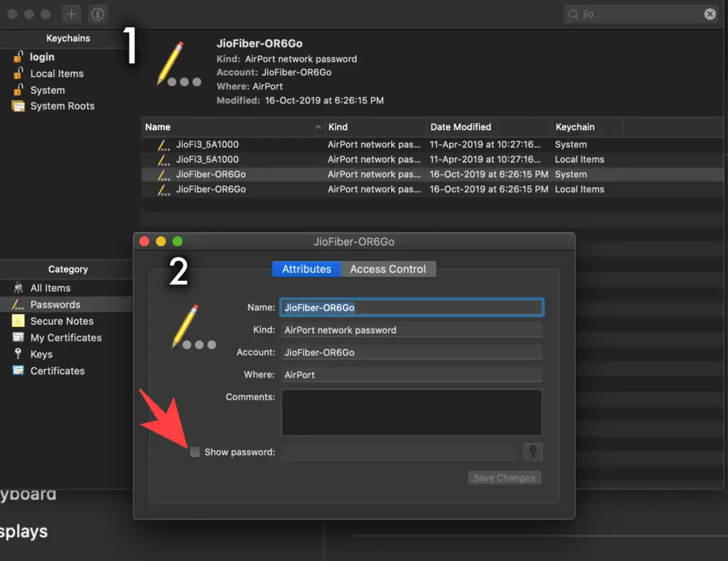Sort by the Keychain column header
This screenshot has width=728, height=561.
(587, 127)
